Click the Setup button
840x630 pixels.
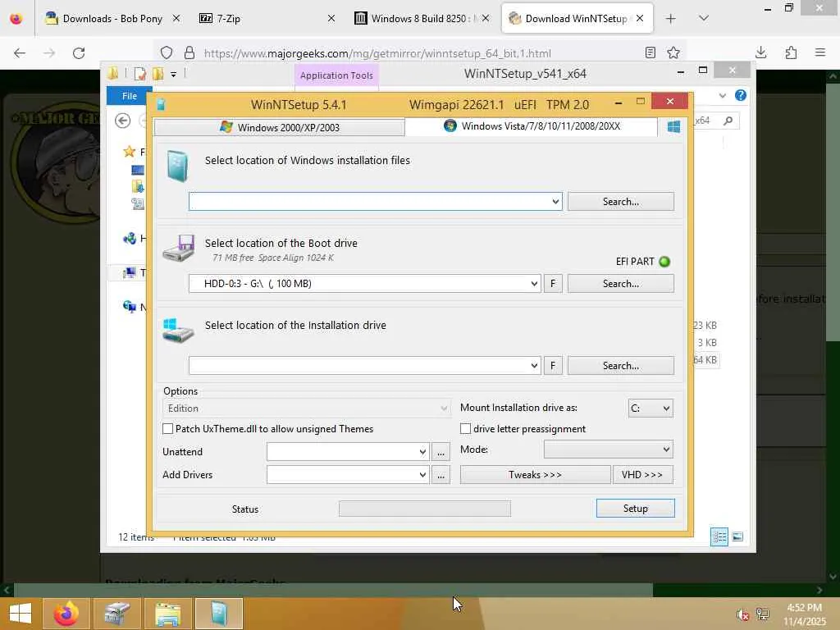(636, 509)
